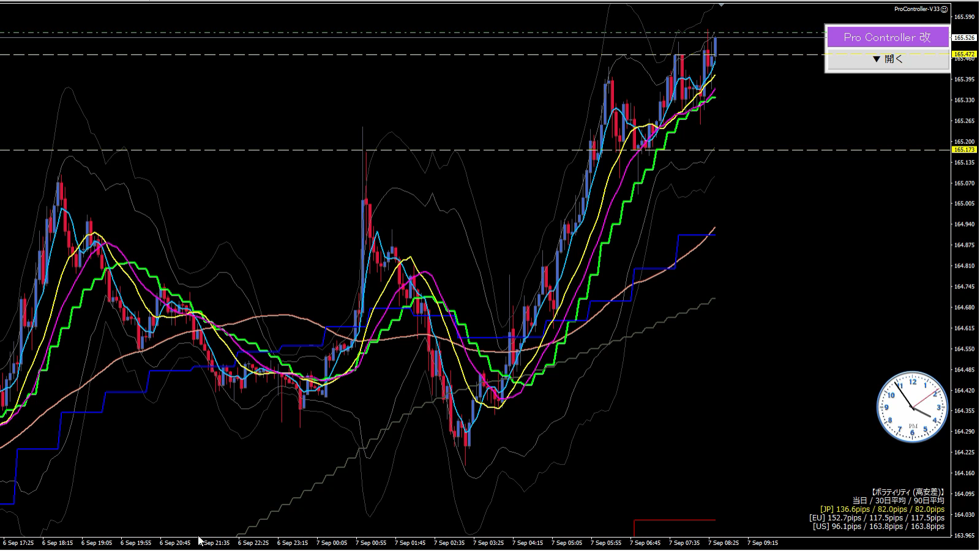Click the 7 Sep 00:55 time axis label

pyautogui.click(x=371, y=543)
